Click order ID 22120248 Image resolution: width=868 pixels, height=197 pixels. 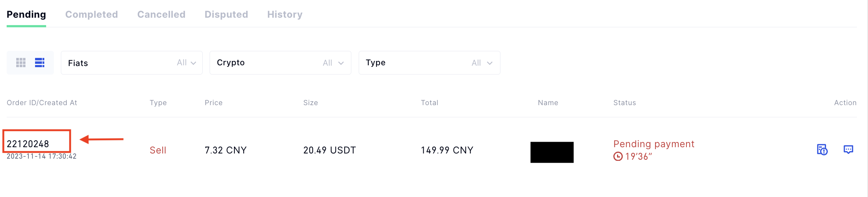point(28,144)
